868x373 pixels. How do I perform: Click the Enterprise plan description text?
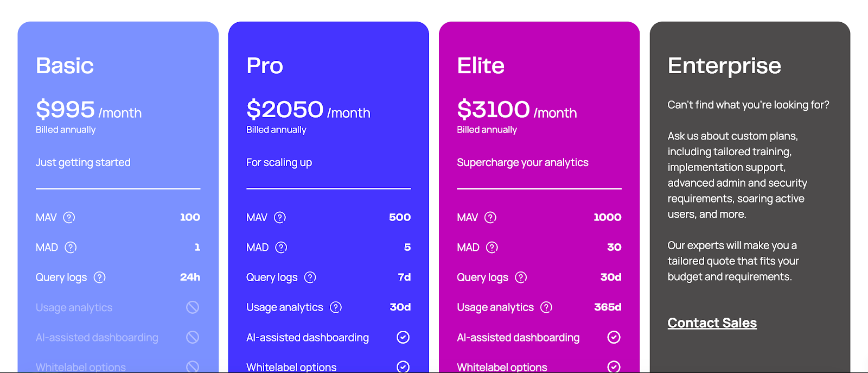[737, 175]
